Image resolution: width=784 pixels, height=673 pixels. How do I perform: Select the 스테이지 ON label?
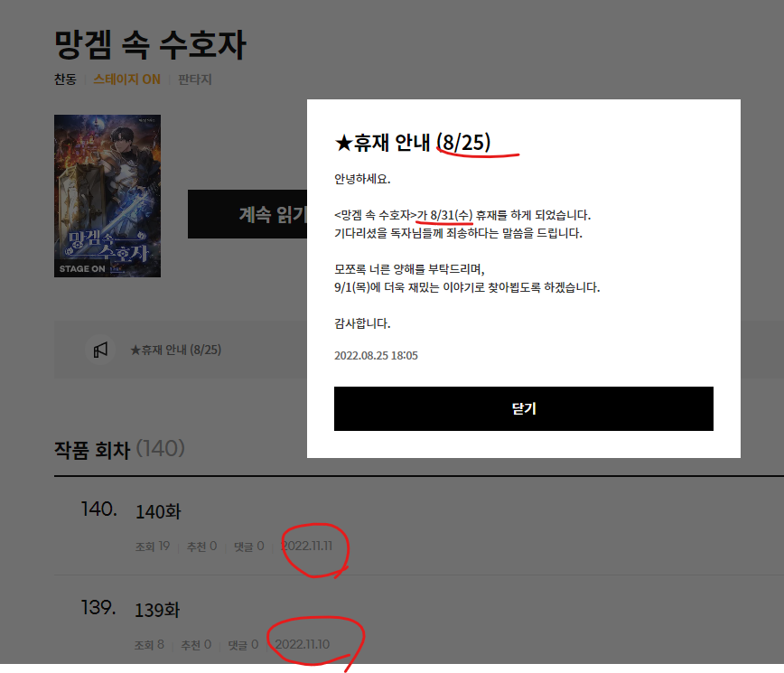click(x=127, y=79)
